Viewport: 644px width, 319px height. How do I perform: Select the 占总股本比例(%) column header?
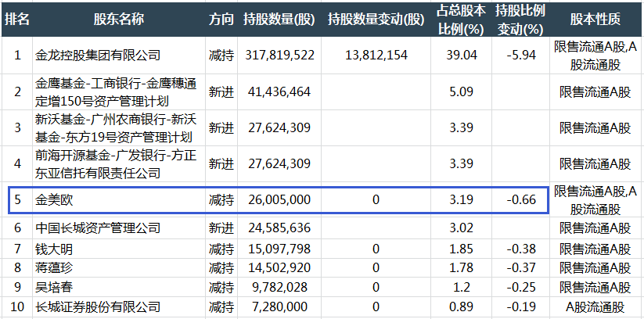(x=461, y=20)
